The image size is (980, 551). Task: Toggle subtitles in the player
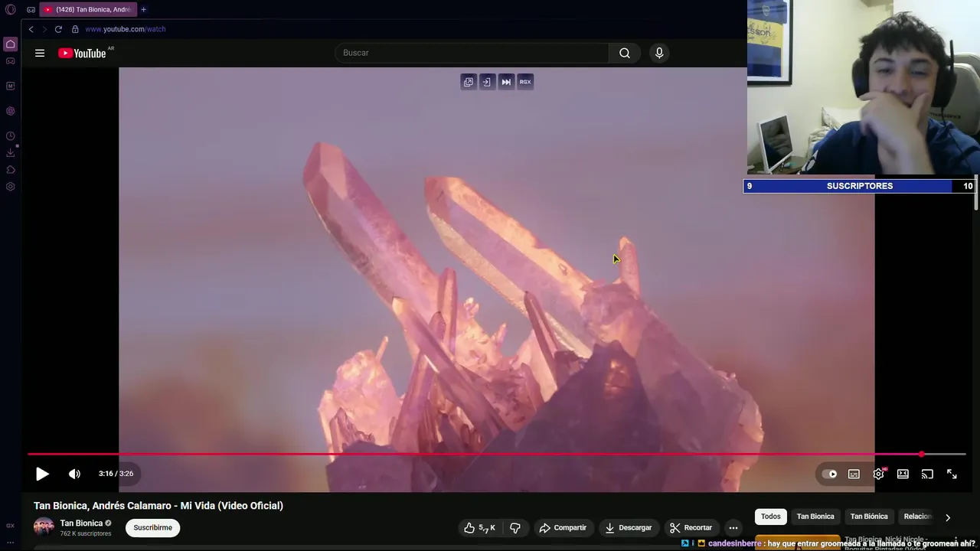[854, 474]
